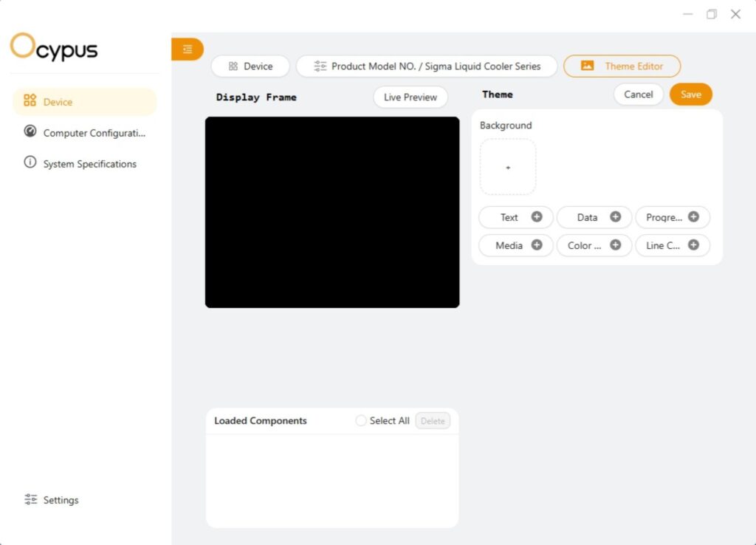Select Device in the sidebar
The image size is (756, 545).
pyautogui.click(x=85, y=102)
